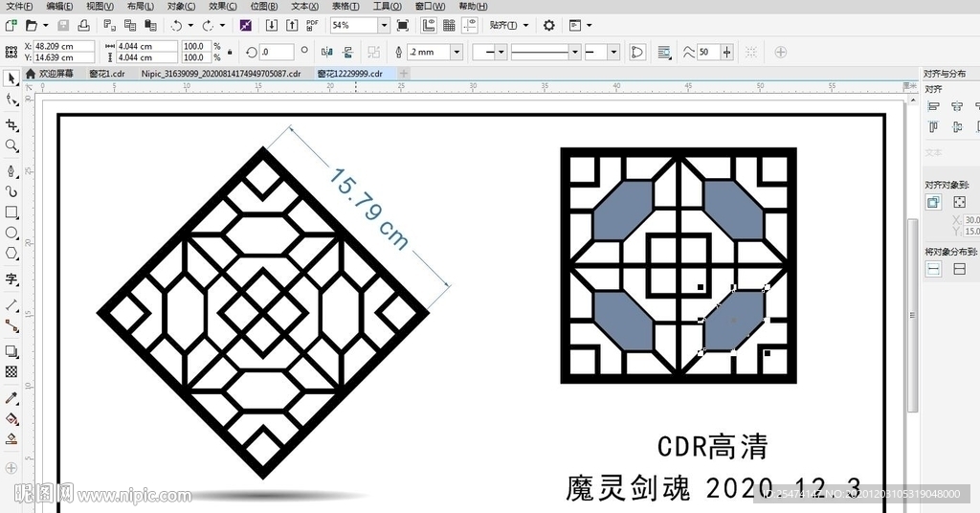This screenshot has height=513, width=980.
Task: Pick the Rectangle tool
Action: point(11,212)
